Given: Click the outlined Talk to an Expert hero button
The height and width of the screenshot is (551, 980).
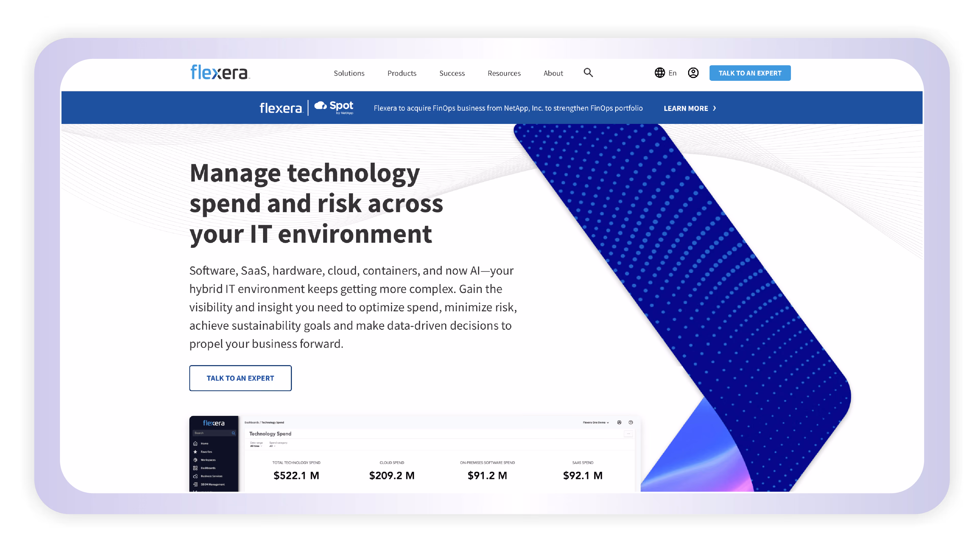Looking at the screenshot, I should [240, 378].
